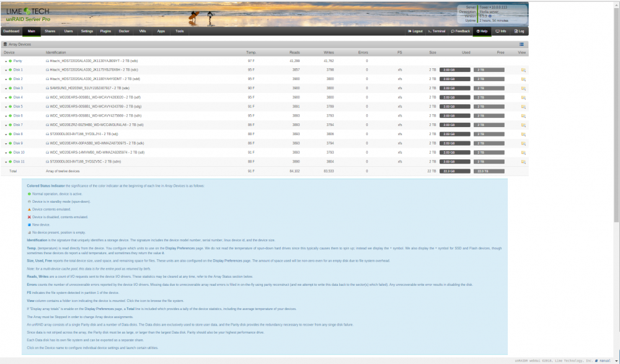Open Disk 9 device settings link
This screenshot has height=364, width=620.
(18, 143)
